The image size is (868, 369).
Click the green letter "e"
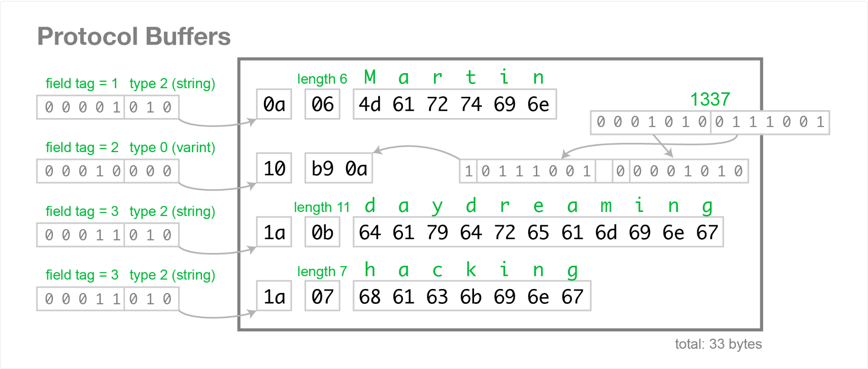click(538, 205)
